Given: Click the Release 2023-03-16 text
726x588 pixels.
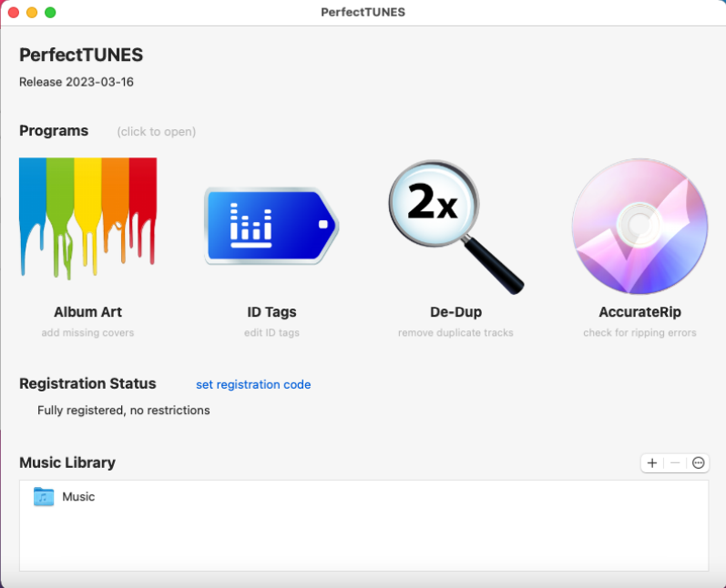Looking at the screenshot, I should (x=77, y=82).
